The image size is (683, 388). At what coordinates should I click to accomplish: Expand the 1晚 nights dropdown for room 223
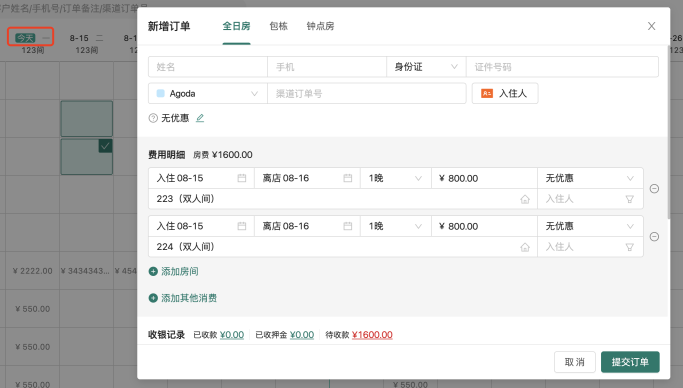pyautogui.click(x=396, y=178)
